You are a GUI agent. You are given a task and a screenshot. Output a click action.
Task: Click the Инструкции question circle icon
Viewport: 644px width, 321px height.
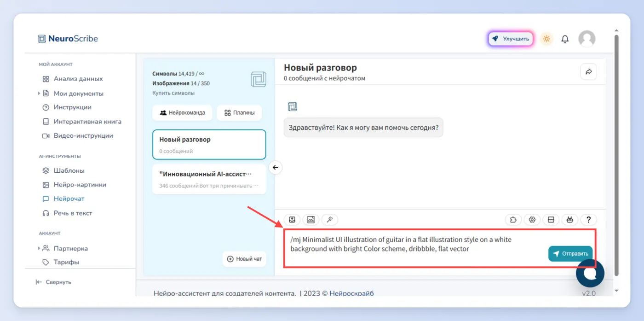click(x=46, y=107)
